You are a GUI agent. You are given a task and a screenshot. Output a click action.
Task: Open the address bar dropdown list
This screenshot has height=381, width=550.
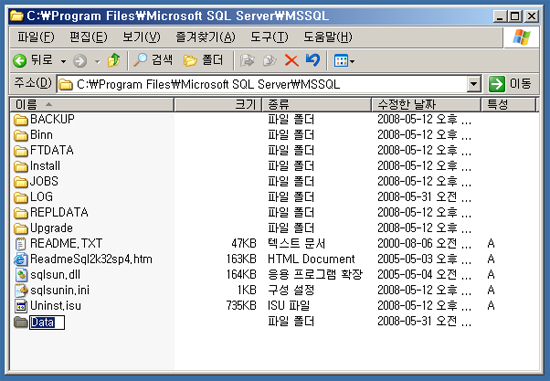(x=474, y=84)
